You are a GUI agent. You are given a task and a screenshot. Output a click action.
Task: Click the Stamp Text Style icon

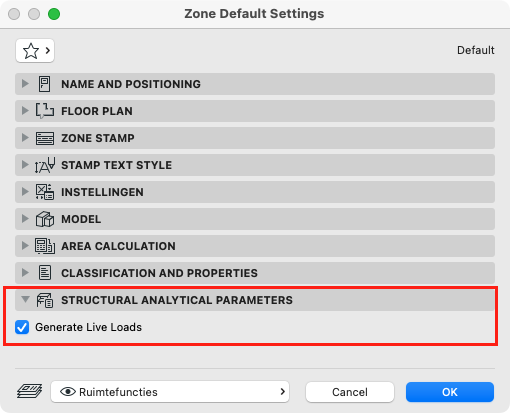coord(45,165)
